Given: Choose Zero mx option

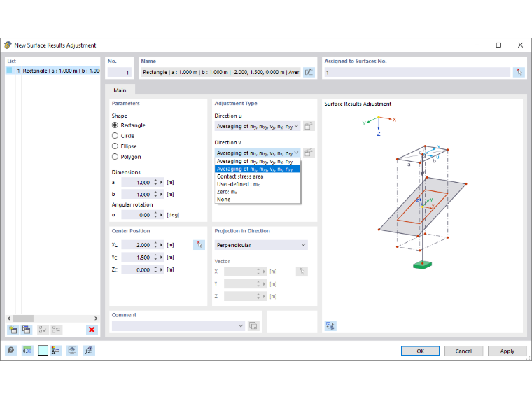Looking at the screenshot, I should tap(258, 192).
